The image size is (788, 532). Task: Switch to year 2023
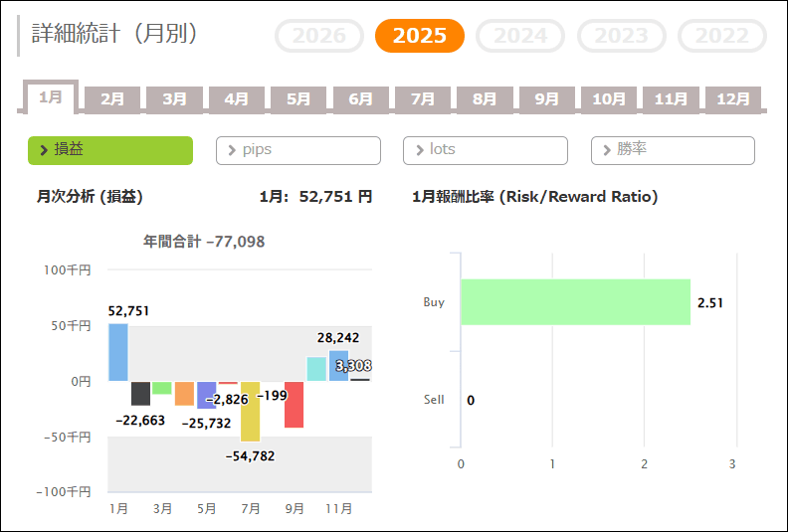coord(622,37)
